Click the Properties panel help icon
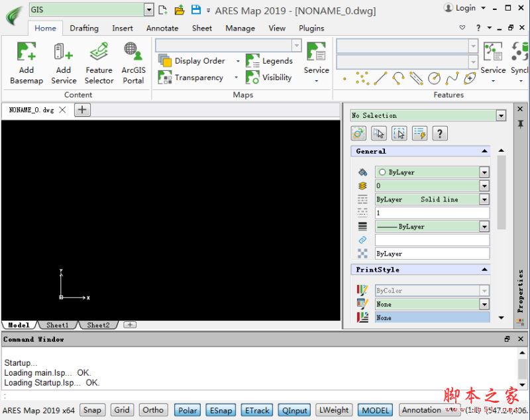Viewport: 530px width, 420px height. click(439, 133)
